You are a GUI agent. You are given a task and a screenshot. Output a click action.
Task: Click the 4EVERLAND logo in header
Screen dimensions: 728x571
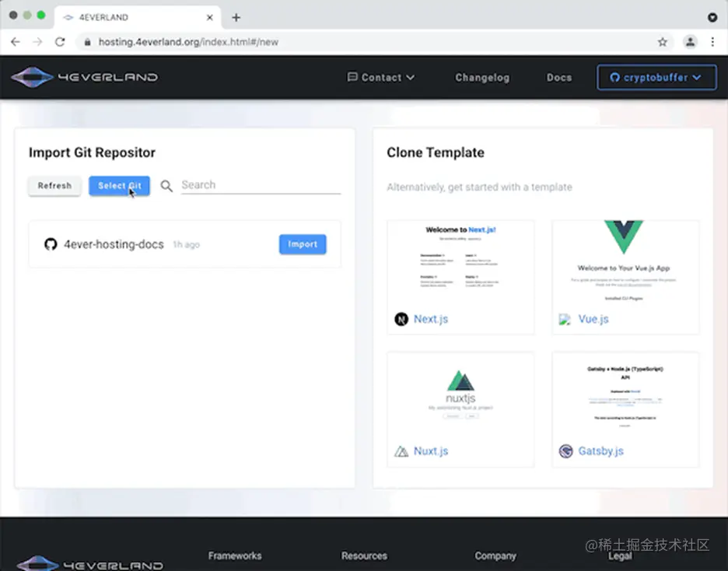(x=84, y=77)
